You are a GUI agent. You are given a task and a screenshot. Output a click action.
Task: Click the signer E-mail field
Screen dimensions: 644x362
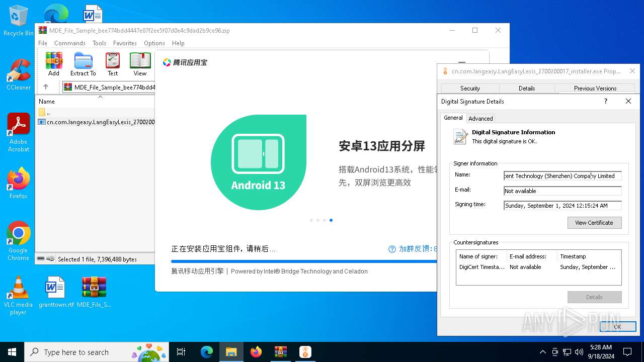[x=562, y=191]
